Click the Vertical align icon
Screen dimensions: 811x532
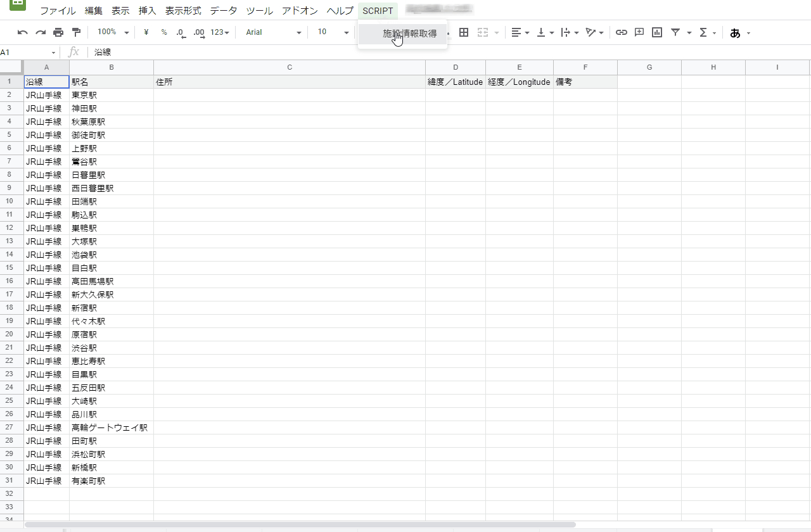(541, 32)
